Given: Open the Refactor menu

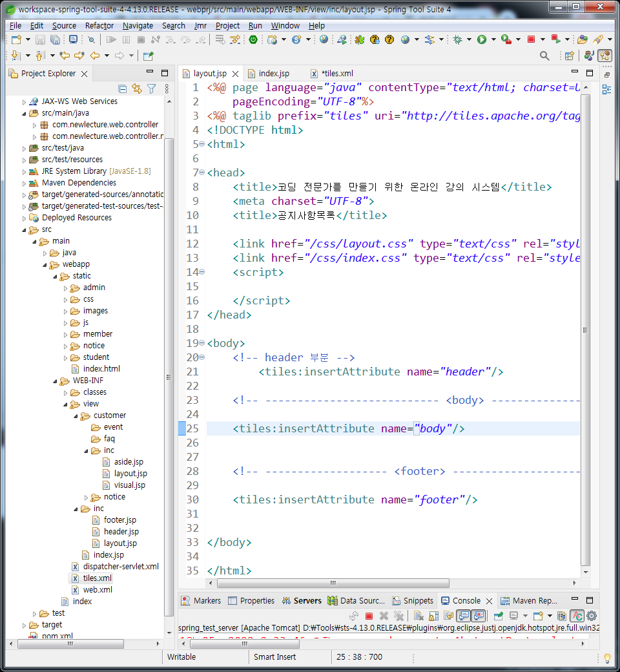Looking at the screenshot, I should pyautogui.click(x=99, y=26).
